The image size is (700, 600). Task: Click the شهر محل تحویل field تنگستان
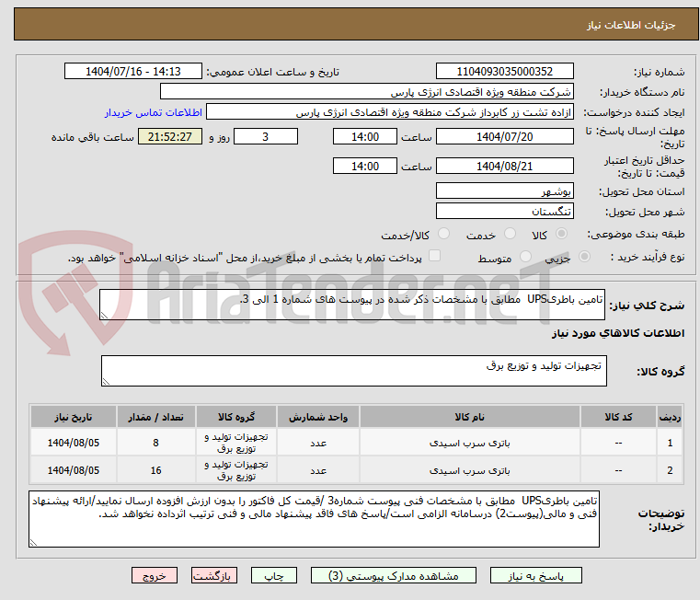504,212
